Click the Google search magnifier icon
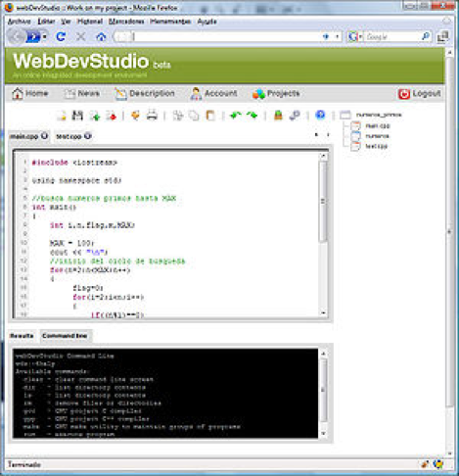Screen dimensions: 459x476 (426, 36)
